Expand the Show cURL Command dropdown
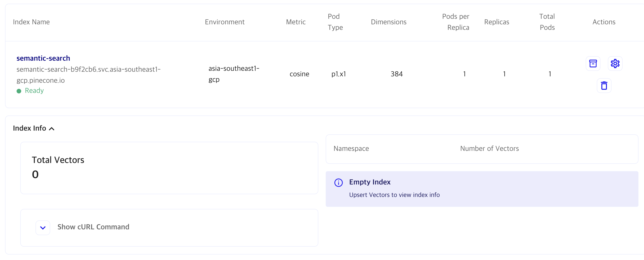644x260 pixels. 43,228
